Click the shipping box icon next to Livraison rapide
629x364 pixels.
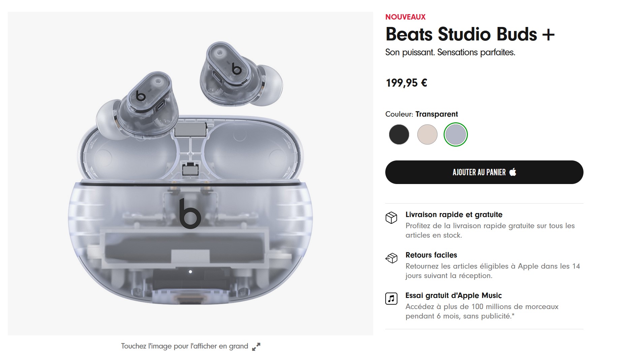[x=391, y=217]
